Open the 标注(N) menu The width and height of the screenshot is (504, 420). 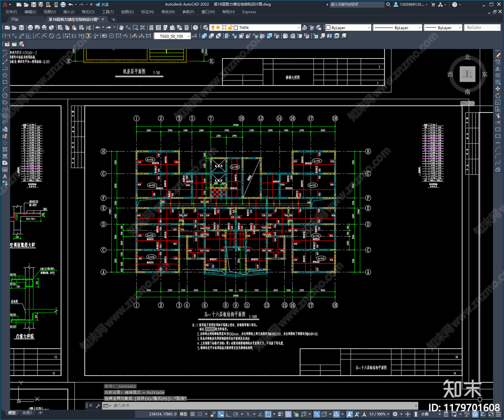tap(147, 12)
